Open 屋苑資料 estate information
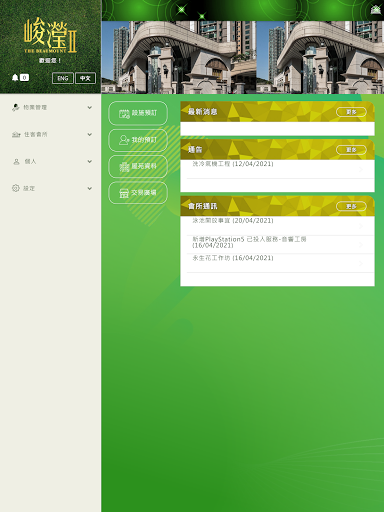Image resolution: width=384 pixels, height=512 pixels. click(x=138, y=166)
